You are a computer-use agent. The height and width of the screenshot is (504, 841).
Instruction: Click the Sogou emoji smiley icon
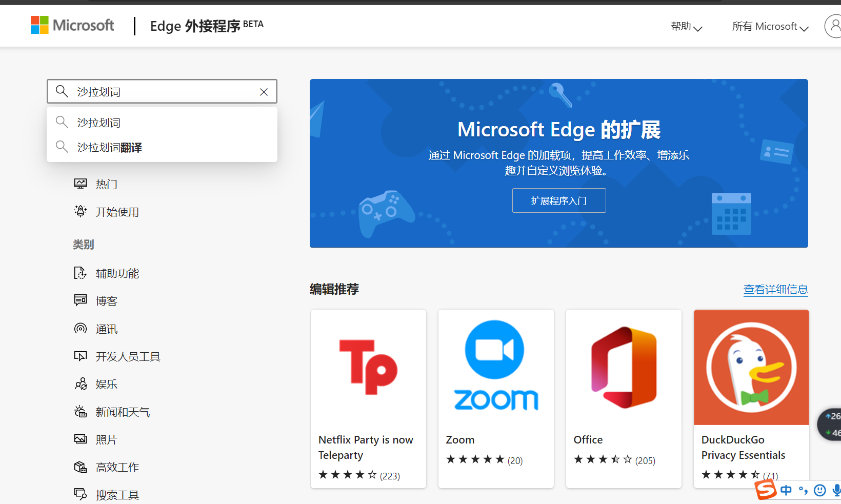click(820, 491)
